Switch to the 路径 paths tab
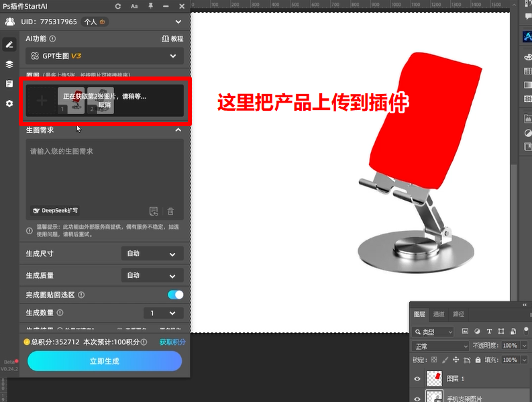Image resolution: width=532 pixels, height=402 pixels. (458, 314)
